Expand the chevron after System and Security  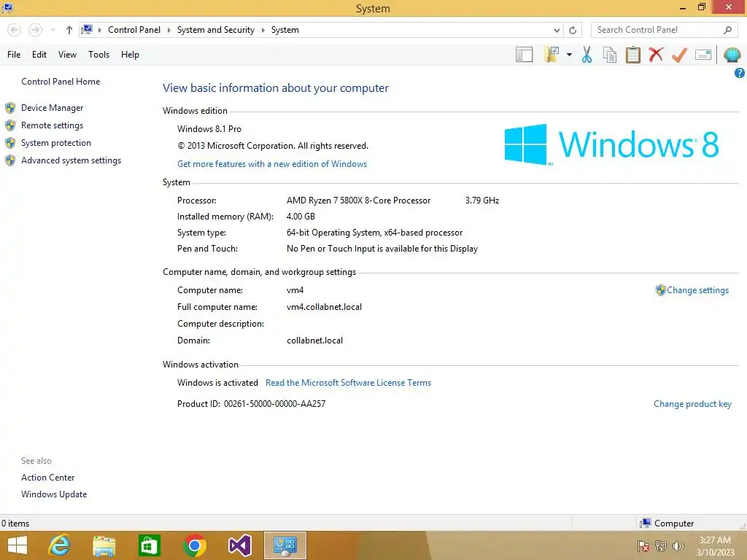[263, 30]
